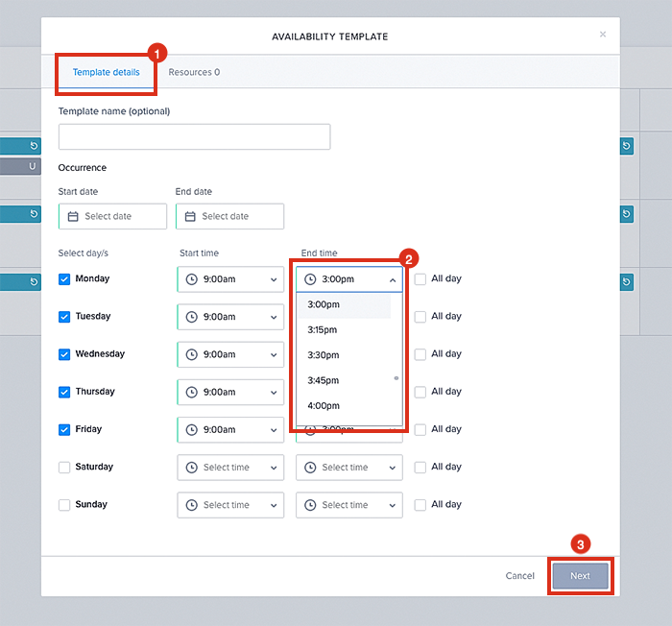Screen dimensions: 672x626
Task: Enable All day for Sunday
Action: coord(420,505)
